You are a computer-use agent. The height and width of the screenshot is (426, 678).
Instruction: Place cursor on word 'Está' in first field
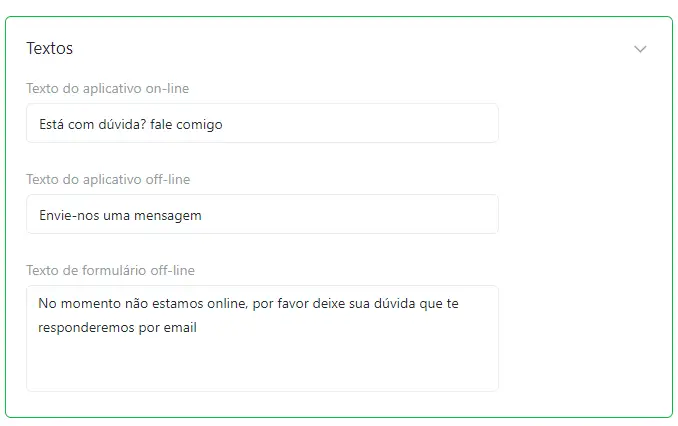coord(51,125)
